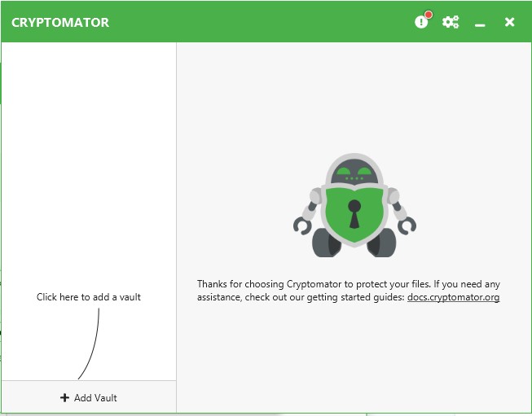Screen dimensions: 532x416
Task: Minimize the Cryptomator window
Action: coord(480,25)
